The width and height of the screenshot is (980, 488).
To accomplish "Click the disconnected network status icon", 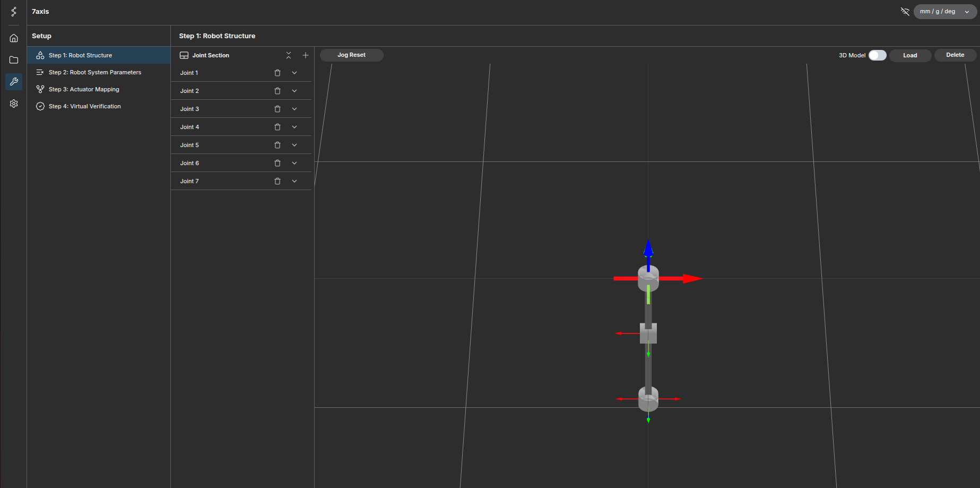I will point(905,12).
